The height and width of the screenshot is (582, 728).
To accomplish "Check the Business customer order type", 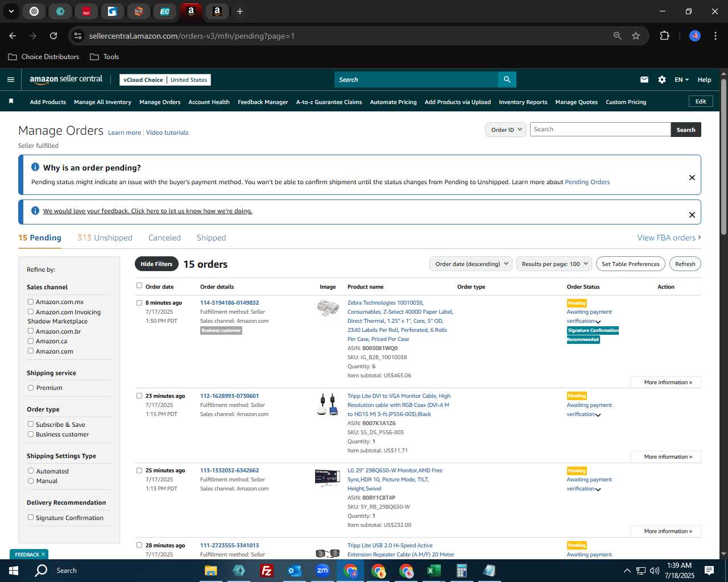I will [x=31, y=434].
